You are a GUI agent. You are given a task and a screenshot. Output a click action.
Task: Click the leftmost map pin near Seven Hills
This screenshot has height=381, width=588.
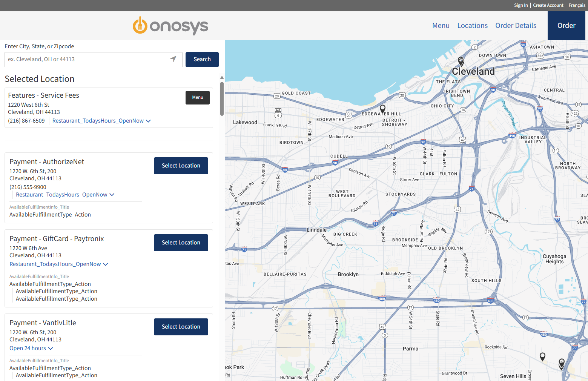pos(542,356)
